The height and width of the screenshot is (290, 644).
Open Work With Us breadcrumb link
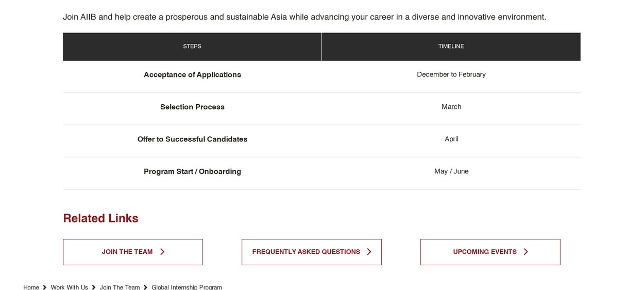(69, 287)
